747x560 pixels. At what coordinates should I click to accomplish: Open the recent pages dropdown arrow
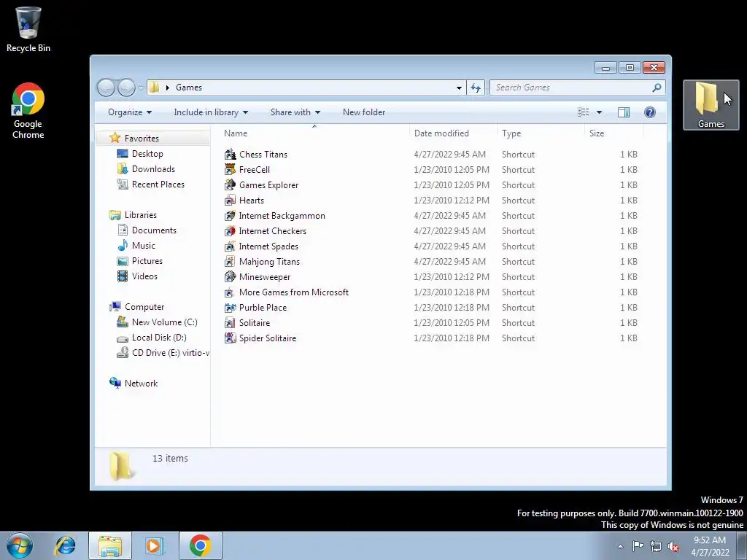[141, 87]
